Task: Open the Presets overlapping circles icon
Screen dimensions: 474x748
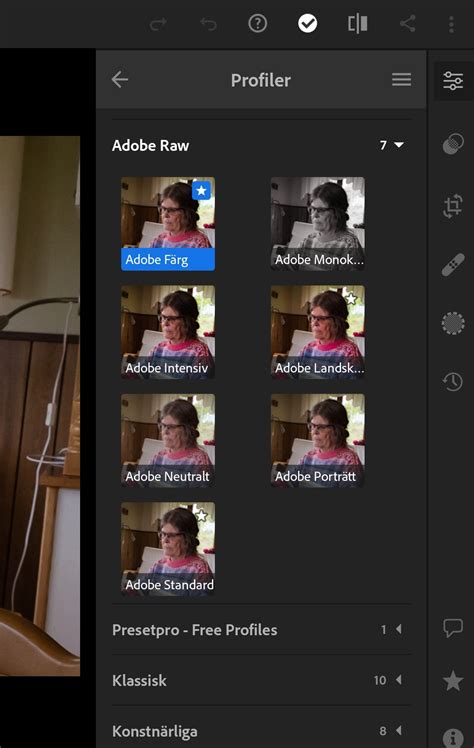Action: click(453, 144)
